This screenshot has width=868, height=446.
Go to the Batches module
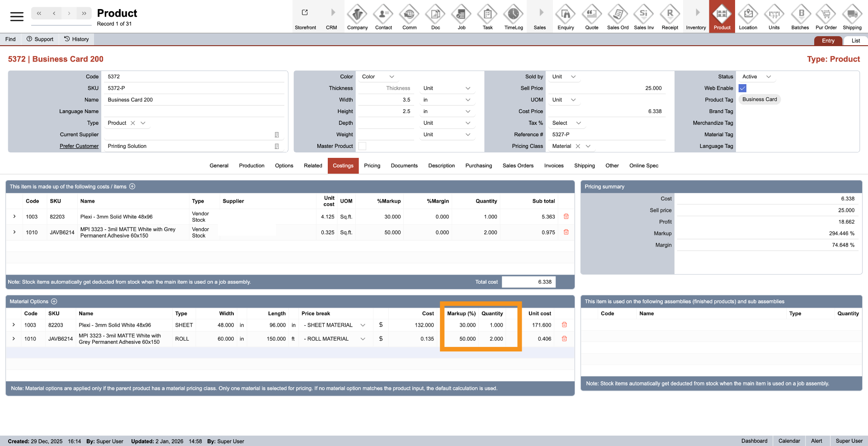pyautogui.click(x=800, y=14)
